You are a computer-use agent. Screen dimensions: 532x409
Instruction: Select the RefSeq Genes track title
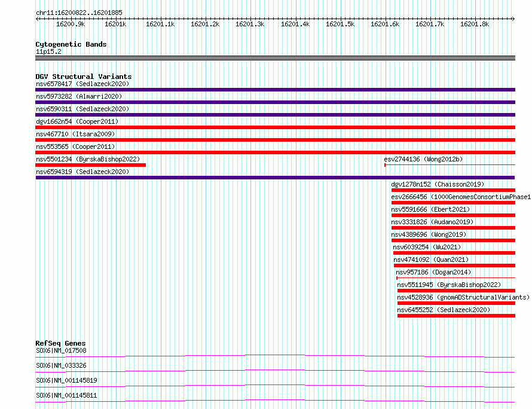[x=60, y=343]
